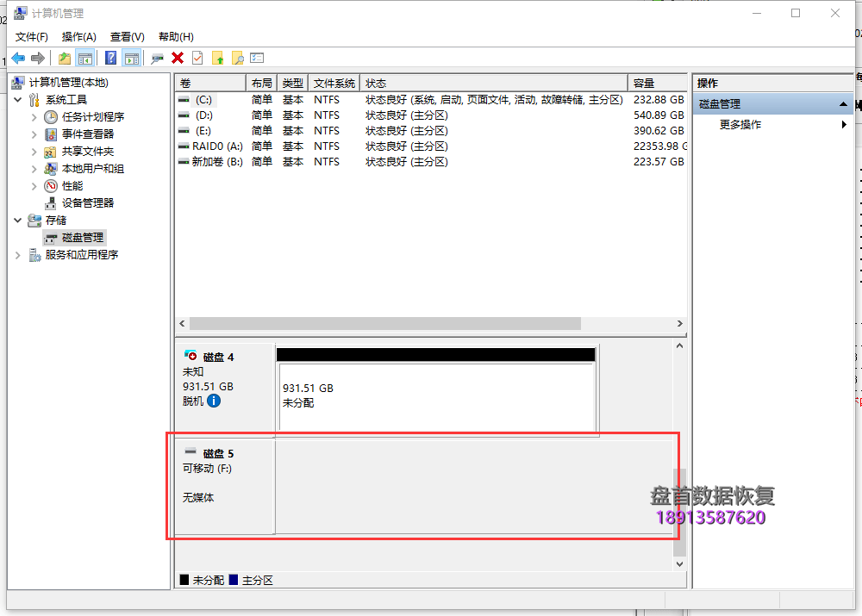
Task: Toggle the action pane toolbar icon
Action: pyautogui.click(x=131, y=58)
